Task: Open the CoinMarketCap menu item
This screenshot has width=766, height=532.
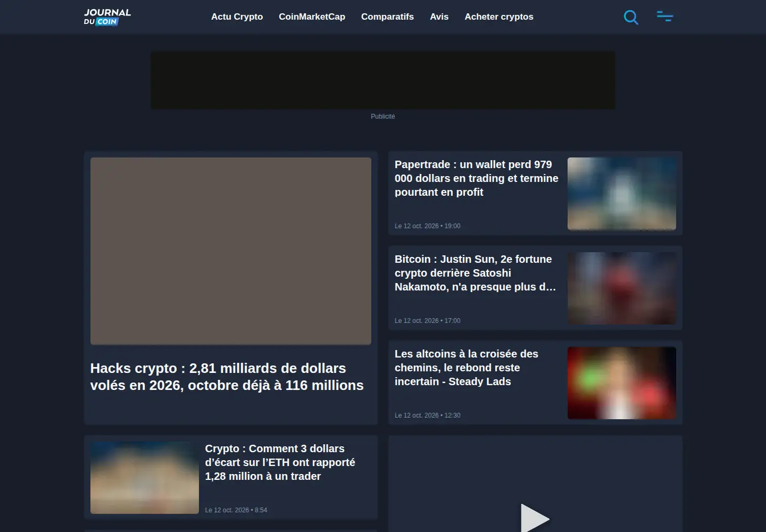Action: click(x=312, y=16)
